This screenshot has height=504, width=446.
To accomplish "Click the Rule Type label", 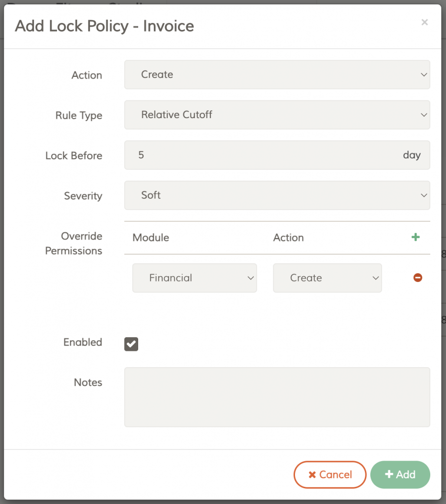I will (x=79, y=115).
